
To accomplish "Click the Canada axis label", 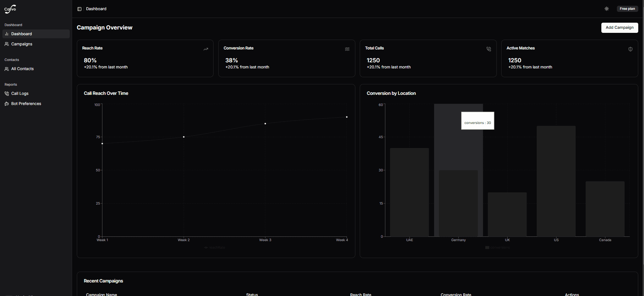I will (x=605, y=240).
